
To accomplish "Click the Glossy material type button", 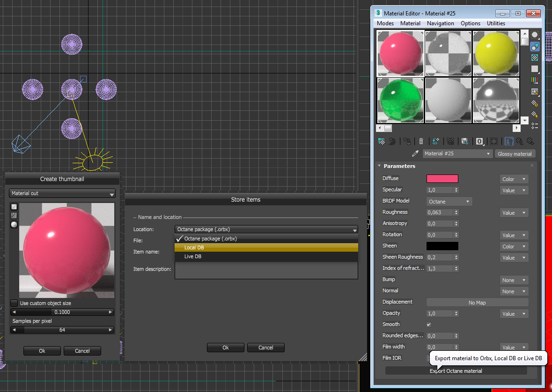I will tap(515, 154).
